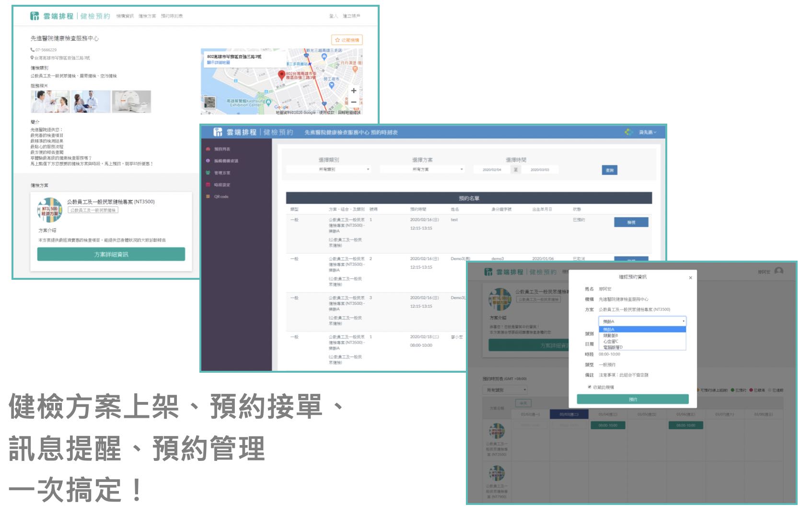Click the green plan details button on clinic page

(111, 254)
